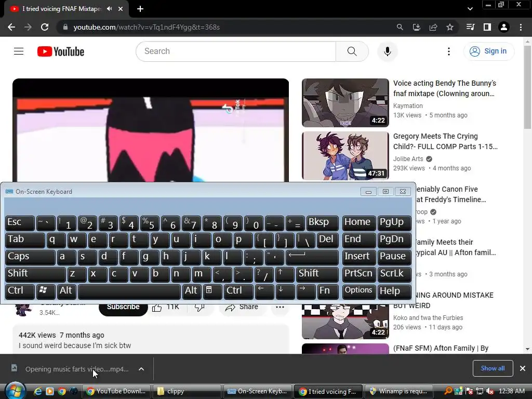Open the YouTube hamburger guide menu
Screen dimensions: 532x399
[19, 51]
